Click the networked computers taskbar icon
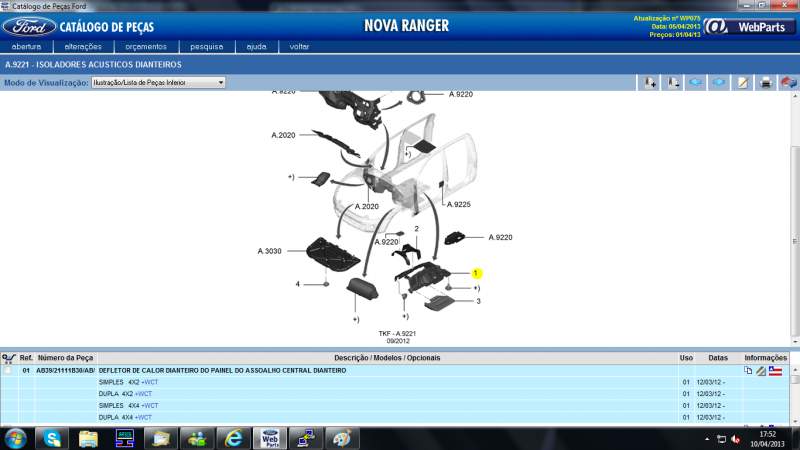Screen dimensions: 800x450 306,439
